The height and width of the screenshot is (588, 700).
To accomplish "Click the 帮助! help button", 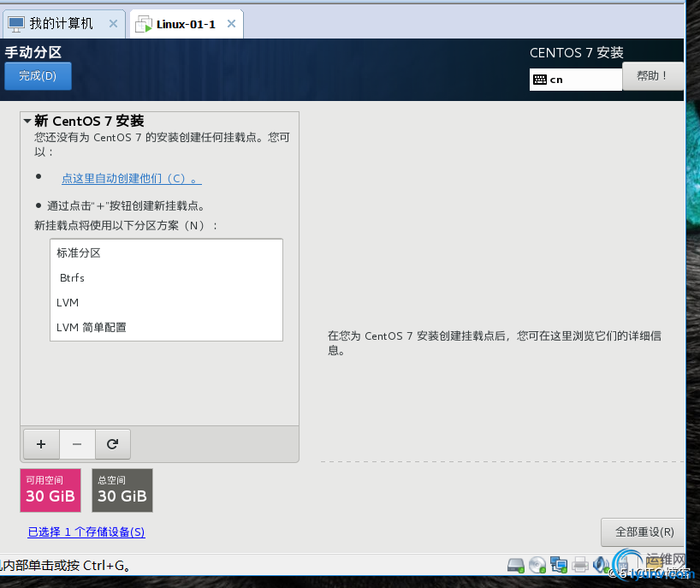I will coord(652,76).
